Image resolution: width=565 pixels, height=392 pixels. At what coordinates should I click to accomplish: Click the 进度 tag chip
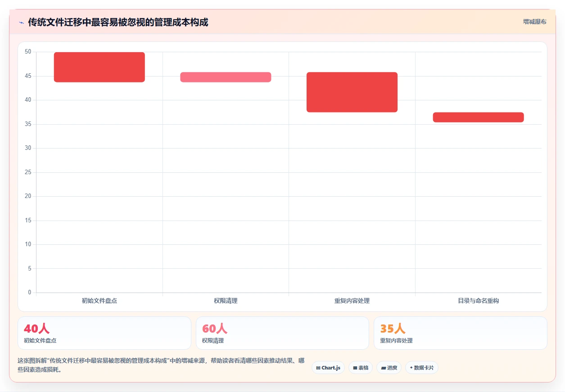tap(389, 368)
